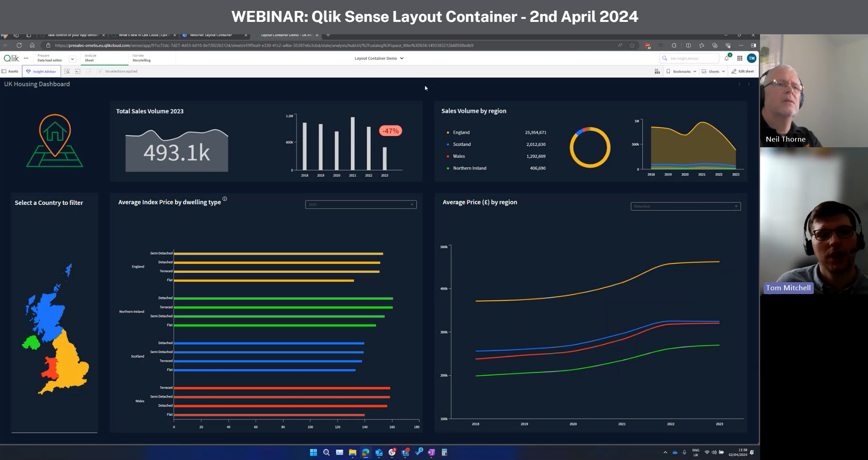Click England Semi Detached yellow bar
Screen dimensions: 868x460
click(278, 253)
